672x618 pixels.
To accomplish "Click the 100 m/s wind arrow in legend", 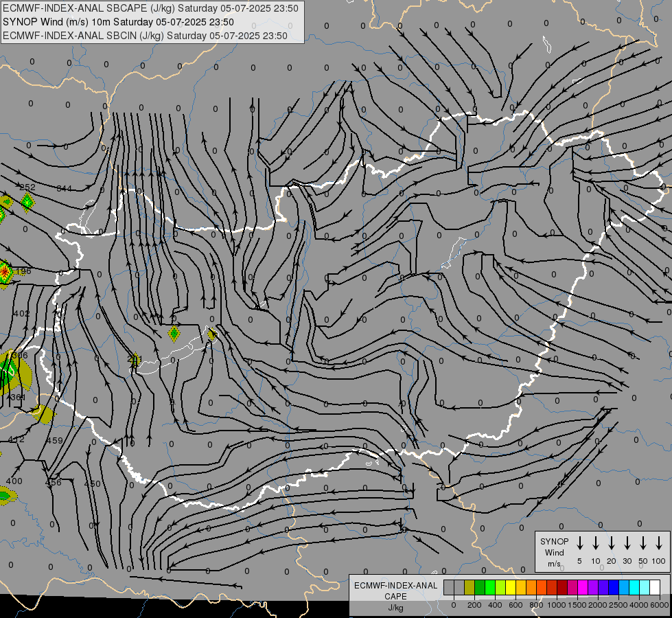I will pos(659,543).
